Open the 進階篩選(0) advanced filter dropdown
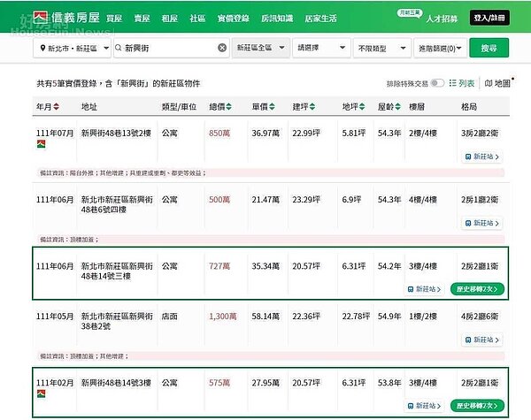 coord(440,48)
